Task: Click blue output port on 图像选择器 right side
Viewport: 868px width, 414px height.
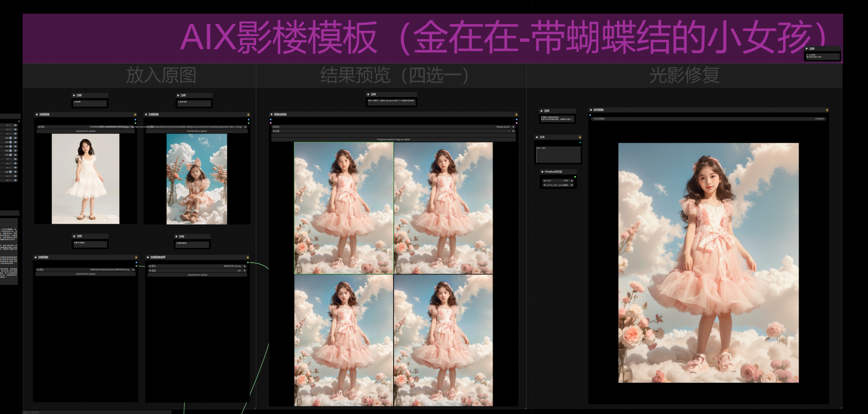Action: (x=517, y=119)
